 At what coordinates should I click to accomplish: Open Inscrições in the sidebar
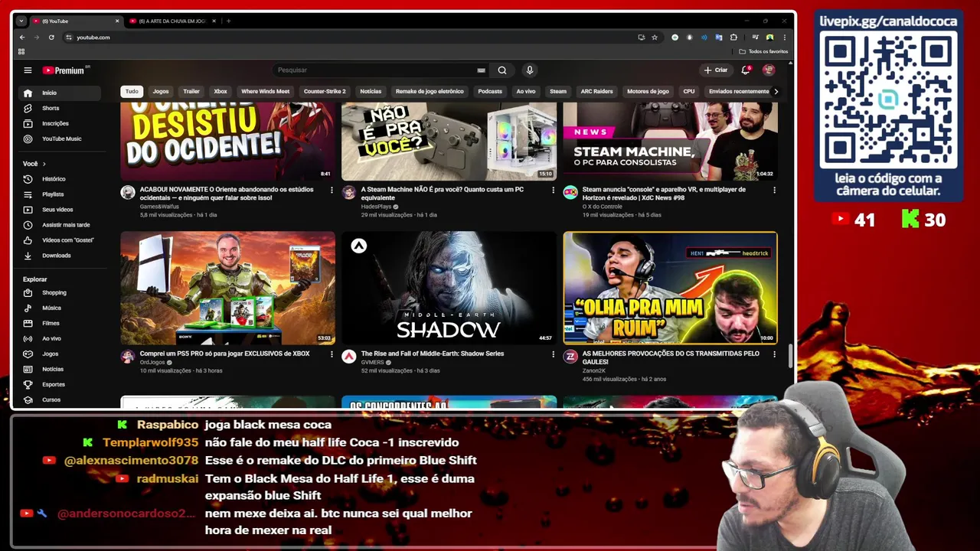coord(60,123)
